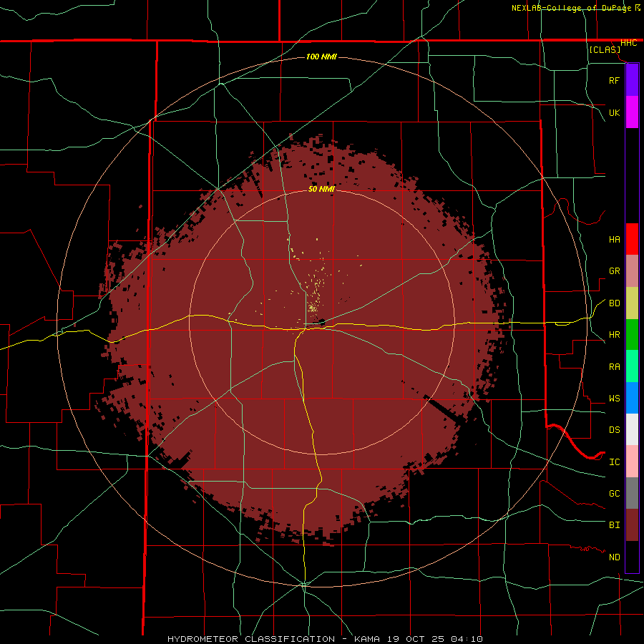This screenshot has width=644, height=644.
Task: Pick the mint green RA legend swatch
Action: pos(632,366)
